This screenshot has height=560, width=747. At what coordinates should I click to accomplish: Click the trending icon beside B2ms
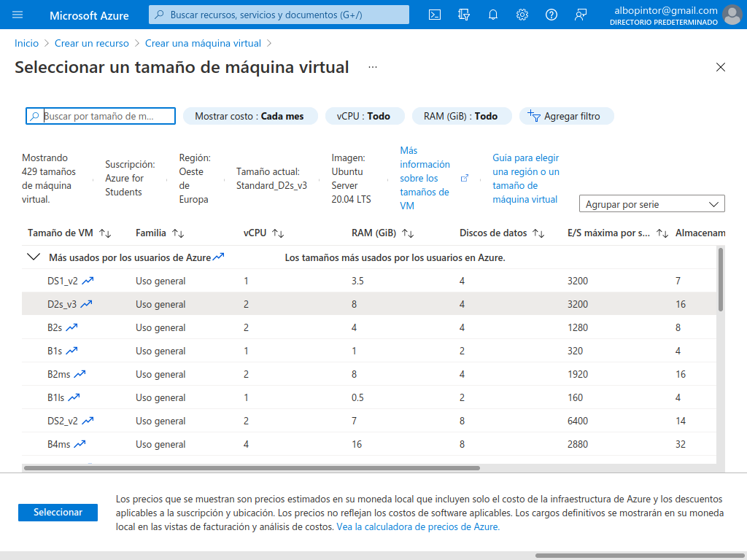(x=80, y=374)
